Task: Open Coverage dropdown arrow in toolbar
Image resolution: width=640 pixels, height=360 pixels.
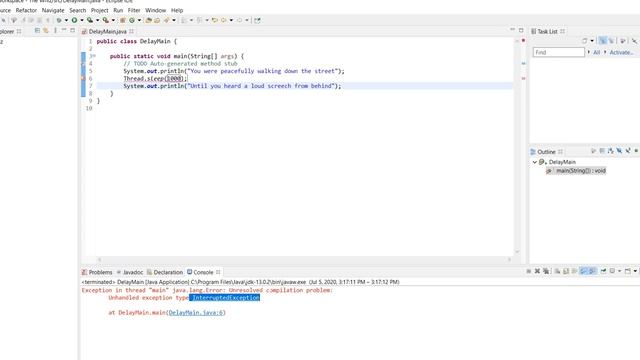Action: (x=98, y=20)
